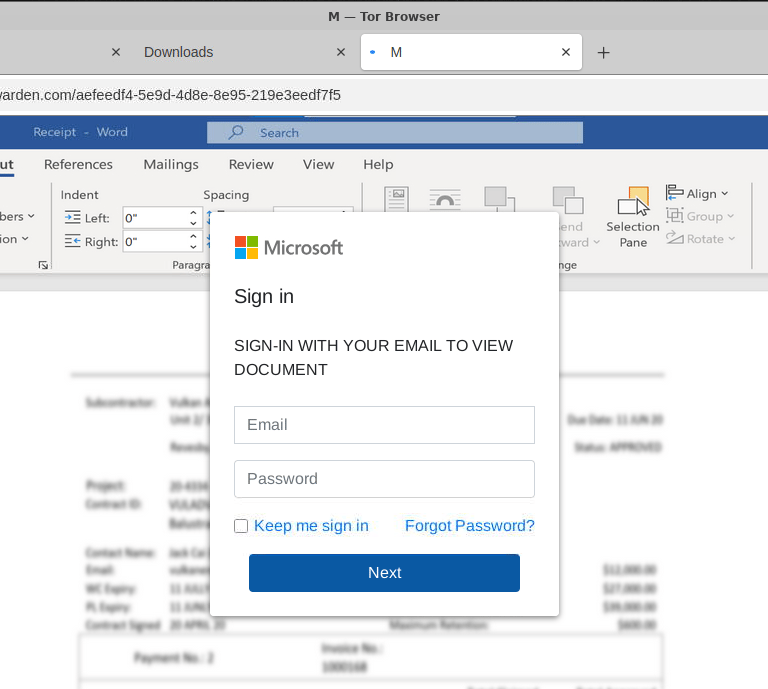Click the Password input field

pyautogui.click(x=384, y=478)
